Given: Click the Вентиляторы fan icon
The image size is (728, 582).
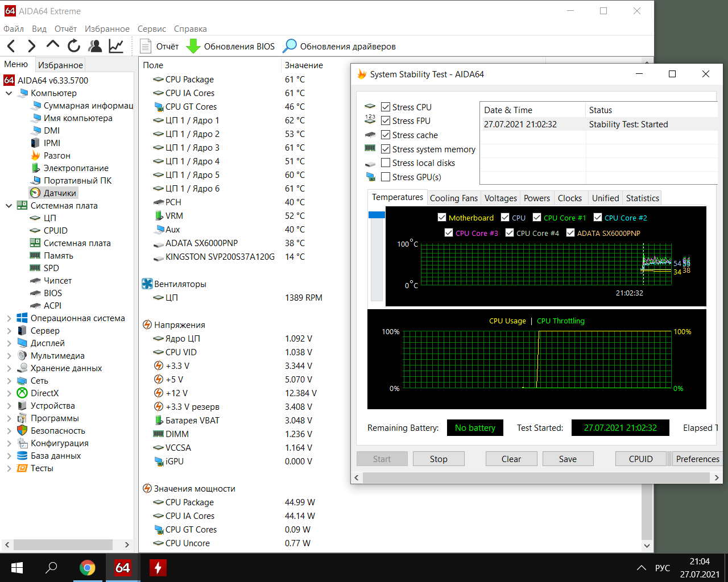Looking at the screenshot, I should (x=147, y=284).
